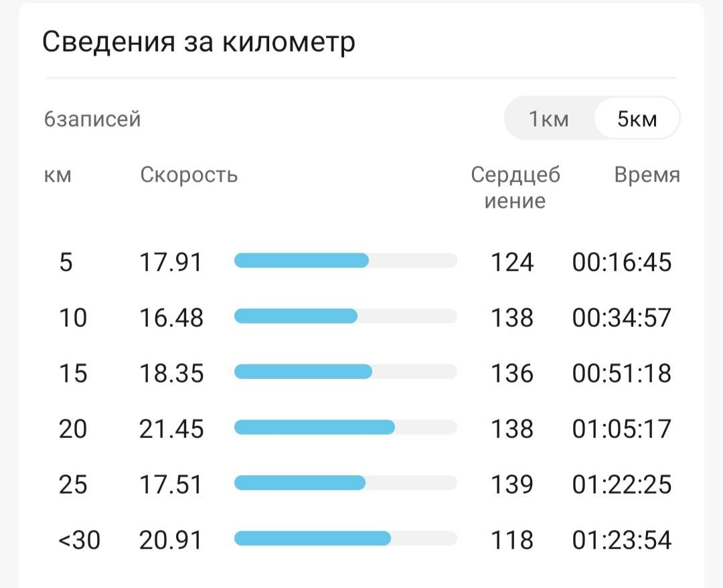Click the speed bar for 10 km
This screenshot has height=588, width=723.
click(345, 316)
